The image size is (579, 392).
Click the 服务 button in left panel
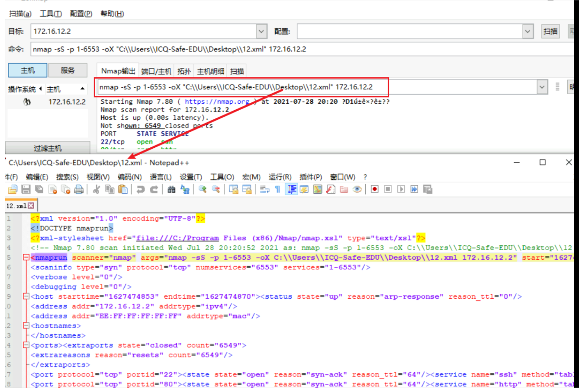[x=68, y=70]
